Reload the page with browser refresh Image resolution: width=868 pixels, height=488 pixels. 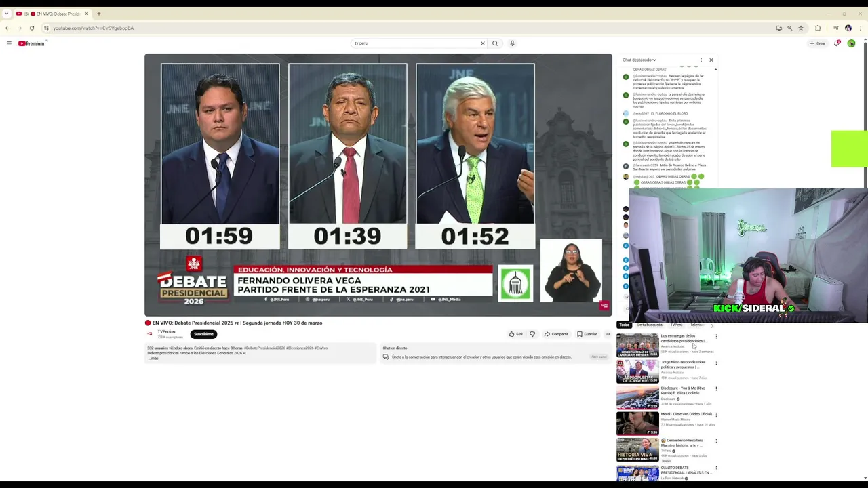pos(31,28)
